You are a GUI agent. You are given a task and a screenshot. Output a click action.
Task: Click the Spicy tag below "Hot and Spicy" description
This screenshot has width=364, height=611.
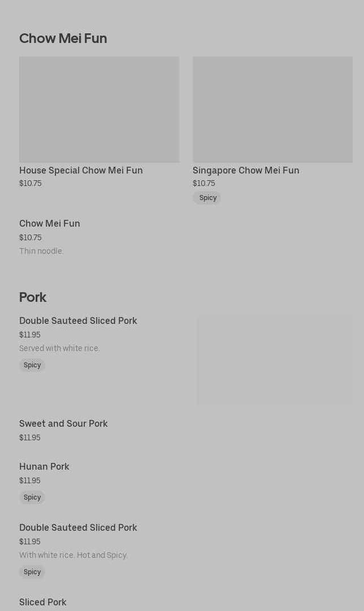[x=32, y=572]
